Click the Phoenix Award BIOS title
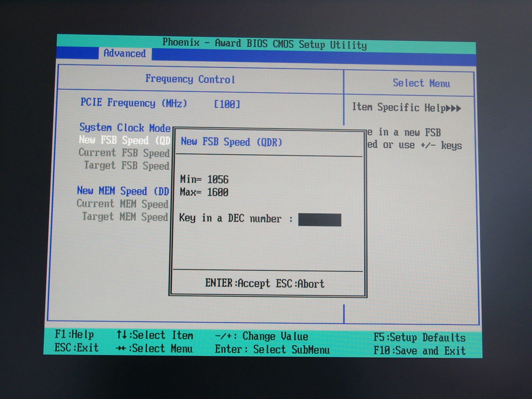The height and width of the screenshot is (399, 532). pos(265,44)
